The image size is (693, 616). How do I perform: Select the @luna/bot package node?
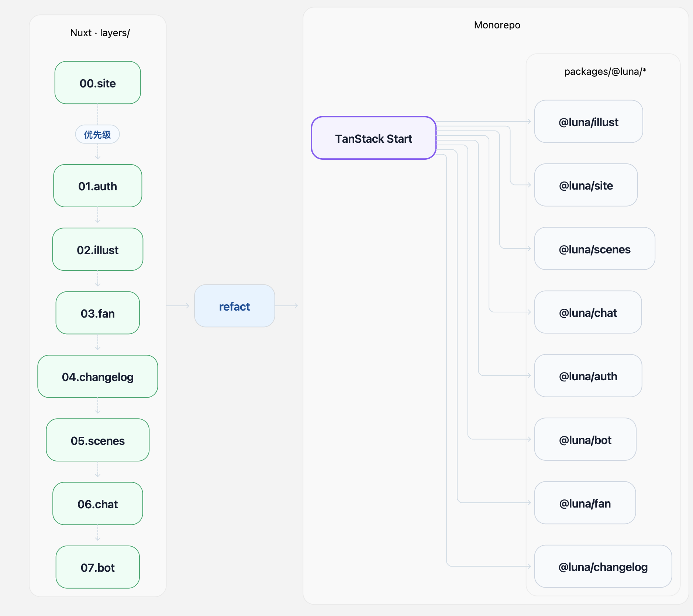(585, 439)
